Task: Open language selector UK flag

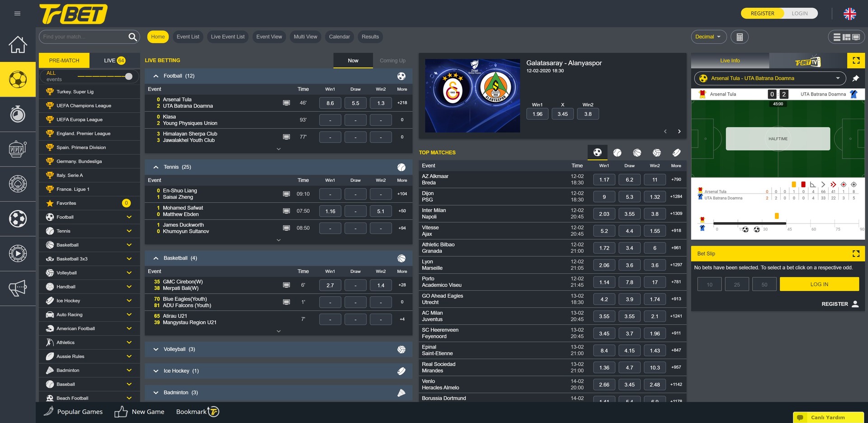Action: (850, 14)
